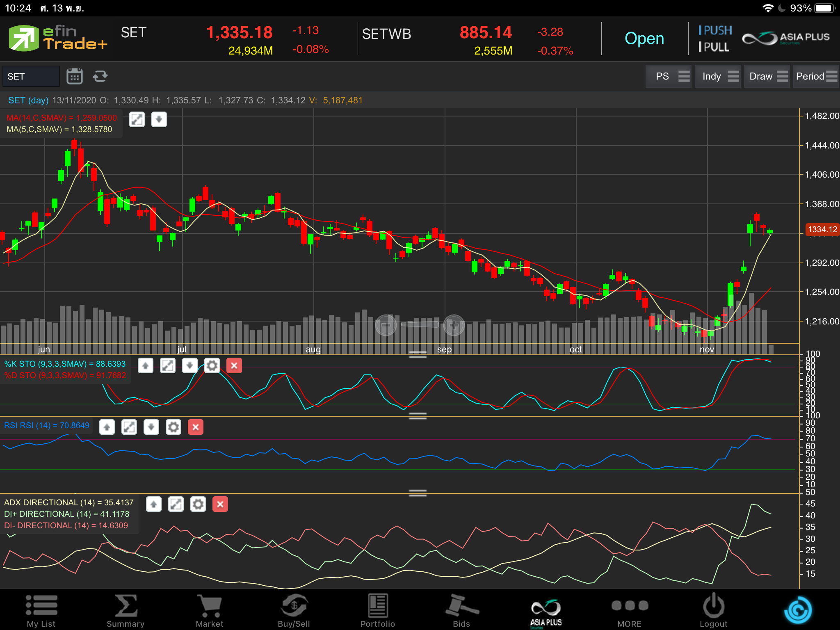The image size is (840, 630).
Task: Open settings gear for RSI indicator
Action: point(173,427)
